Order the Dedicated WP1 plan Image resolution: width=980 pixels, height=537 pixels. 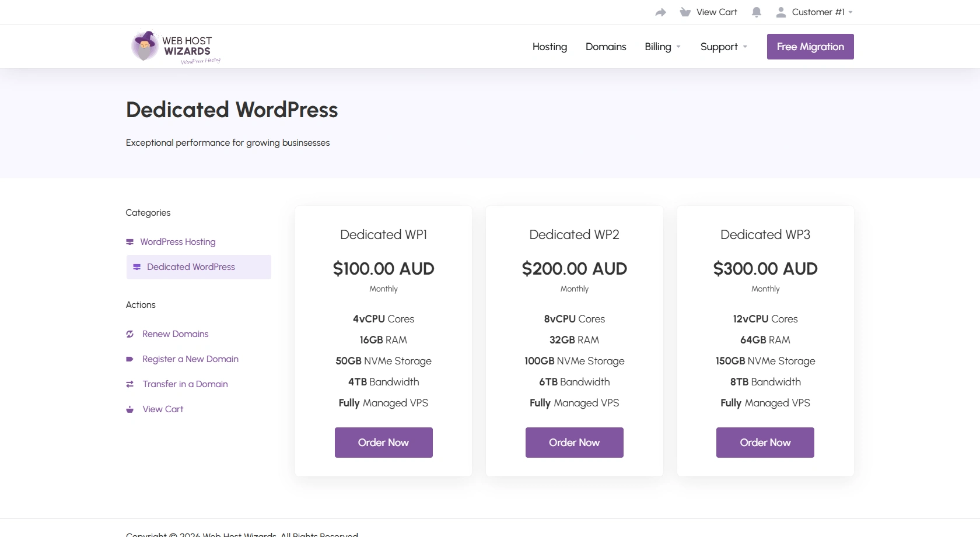coord(384,443)
